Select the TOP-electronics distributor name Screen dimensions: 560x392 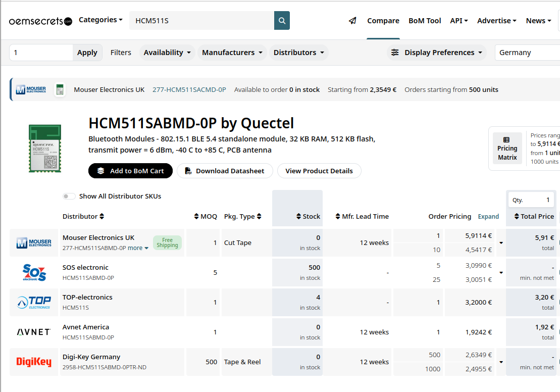[87, 298]
